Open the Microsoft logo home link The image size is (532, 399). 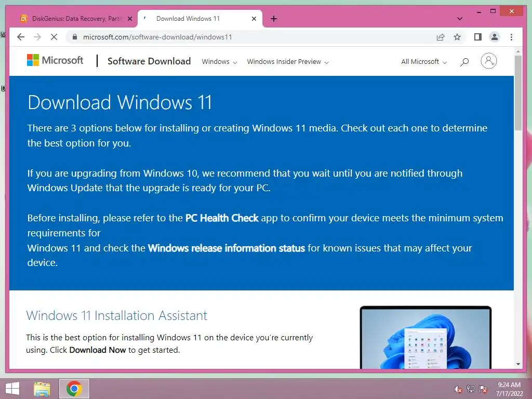point(55,60)
